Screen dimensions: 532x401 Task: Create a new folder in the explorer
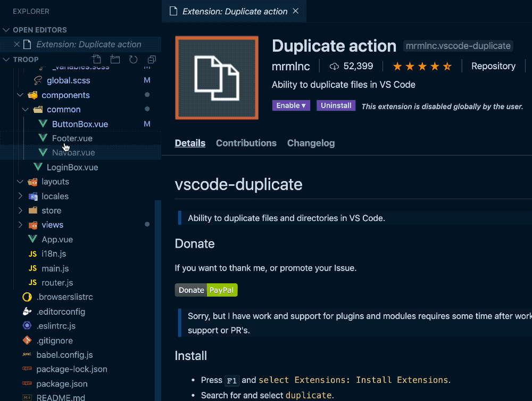115,60
